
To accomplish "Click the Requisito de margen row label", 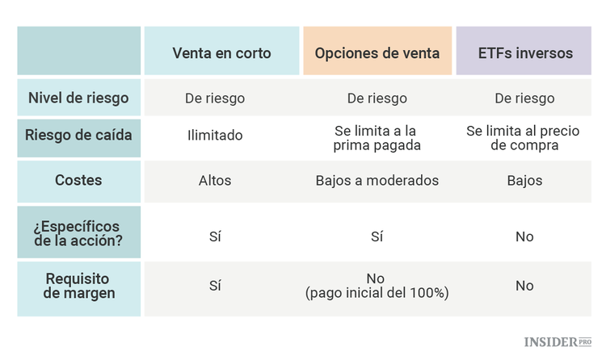I will [x=78, y=286].
